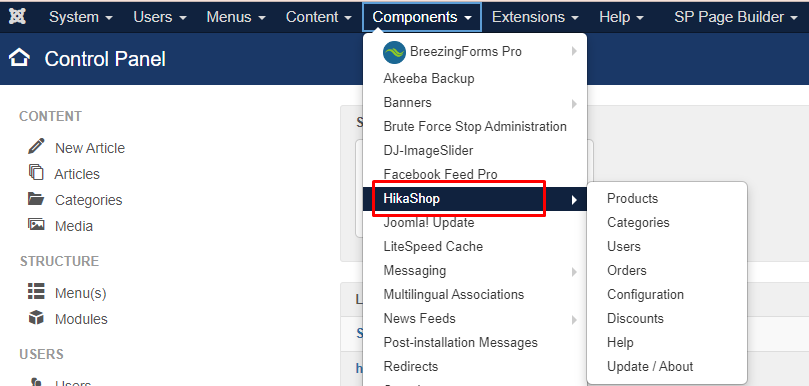Click the Categories folder icon
809x386 pixels.
coord(36,199)
